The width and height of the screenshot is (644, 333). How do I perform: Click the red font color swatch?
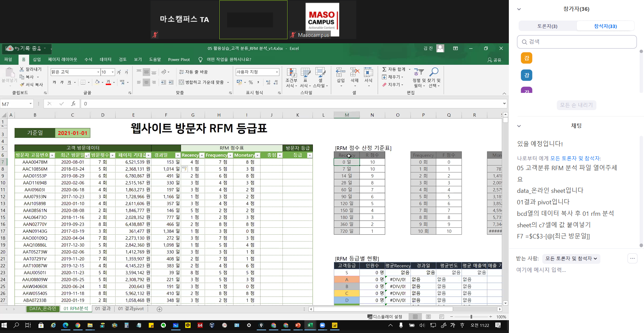click(108, 82)
